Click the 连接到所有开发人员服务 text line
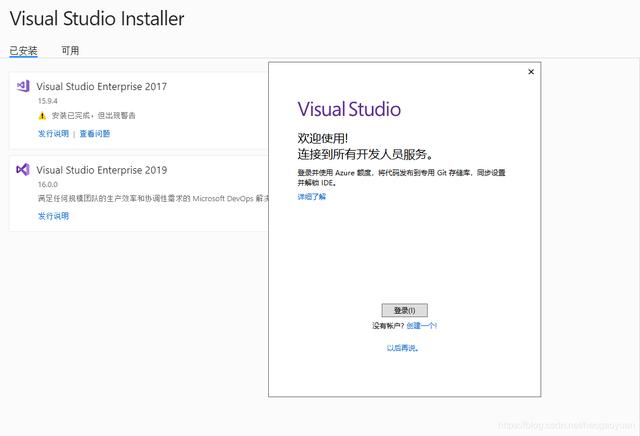Screen dimensions: 640x436 (x=365, y=154)
